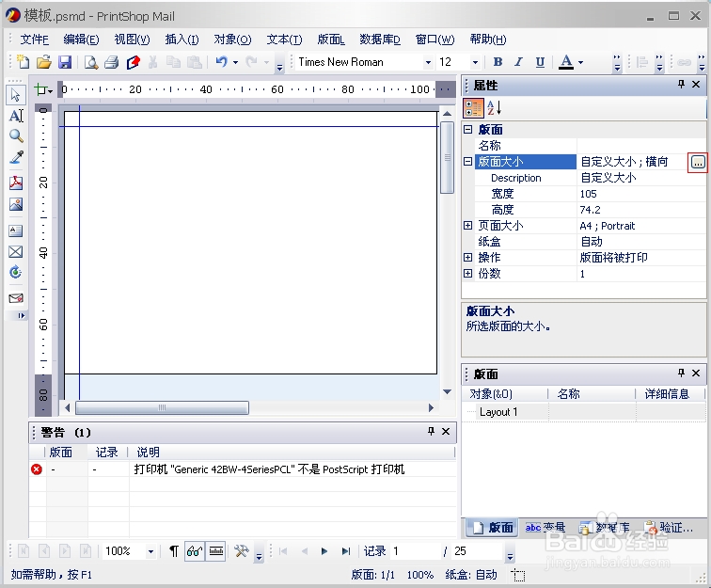Toggle Underline formatting
Image resolution: width=711 pixels, height=588 pixels.
(540, 62)
